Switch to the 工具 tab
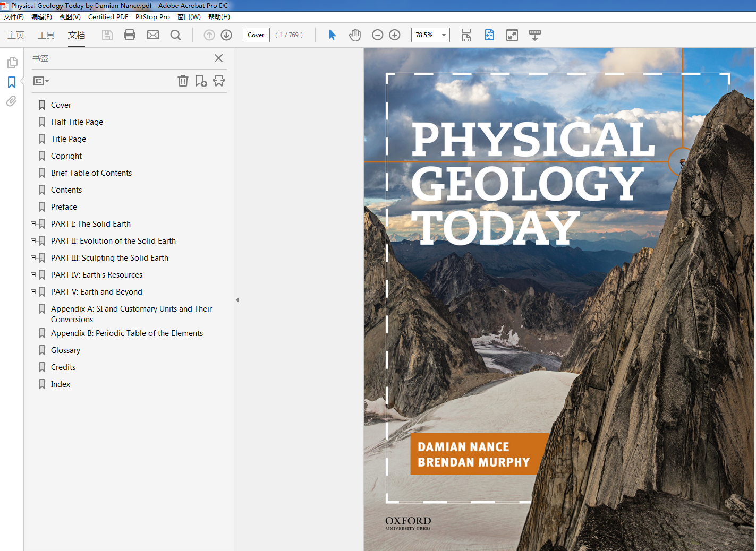 pos(46,35)
